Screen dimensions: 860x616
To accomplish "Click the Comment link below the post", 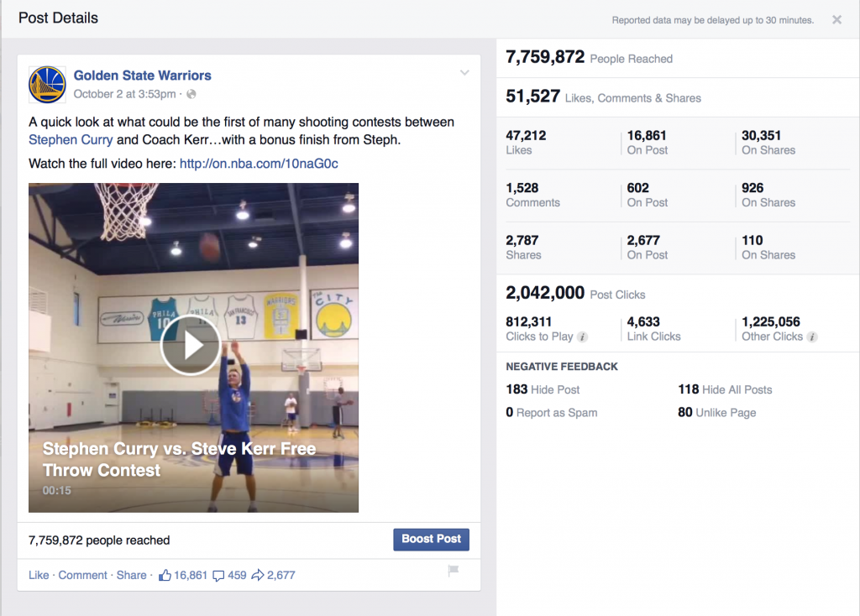I will [83, 575].
